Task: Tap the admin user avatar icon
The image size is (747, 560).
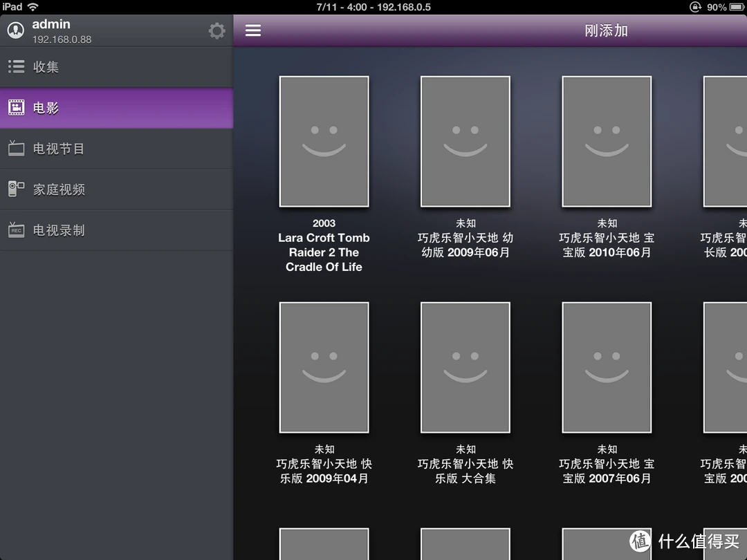Action: point(16,30)
